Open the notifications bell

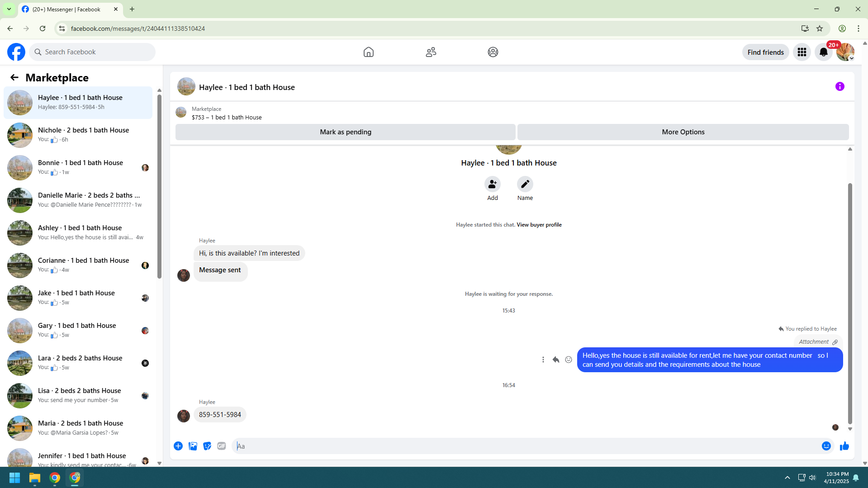point(824,52)
